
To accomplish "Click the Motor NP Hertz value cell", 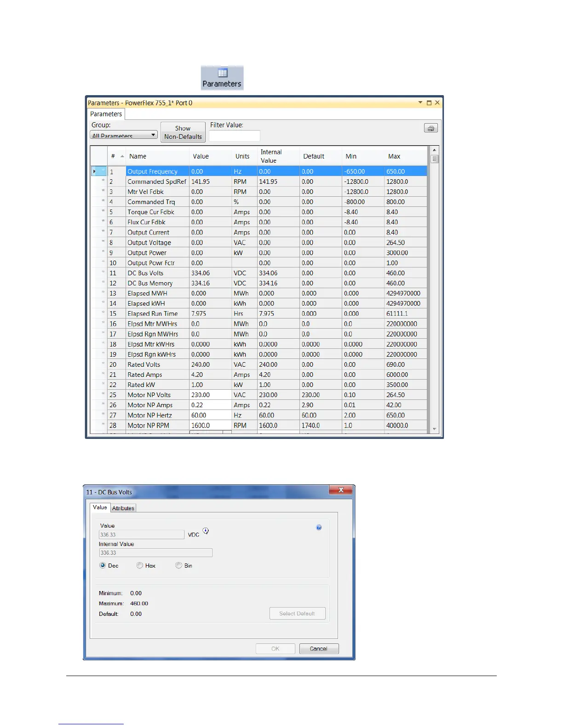I will coord(211,415).
